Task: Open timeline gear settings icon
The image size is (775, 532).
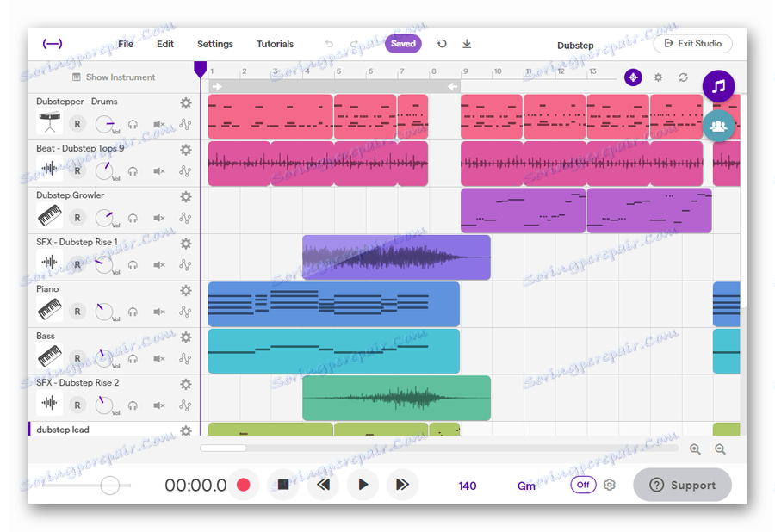Action: tap(658, 77)
